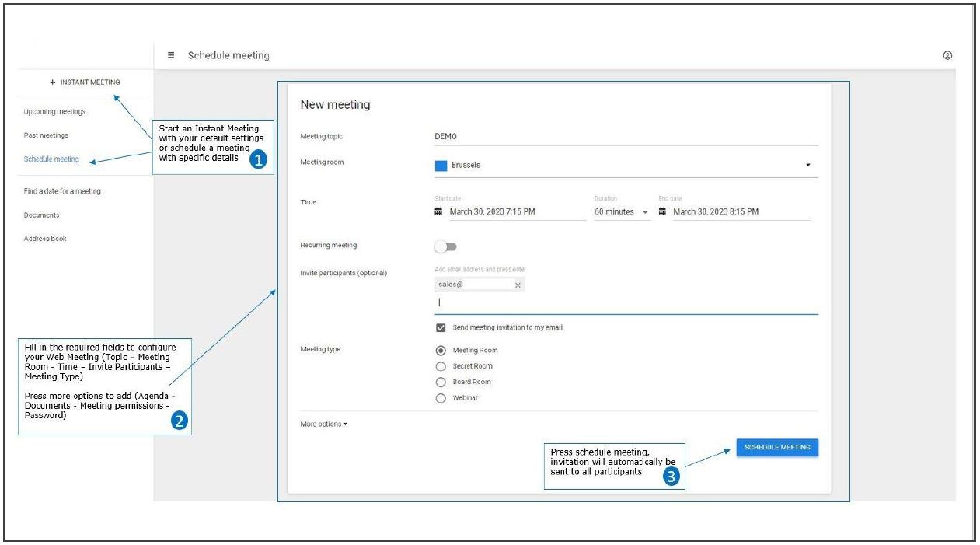Start an Instant Meeting
This screenshot has width=980, height=545.
pyautogui.click(x=85, y=82)
